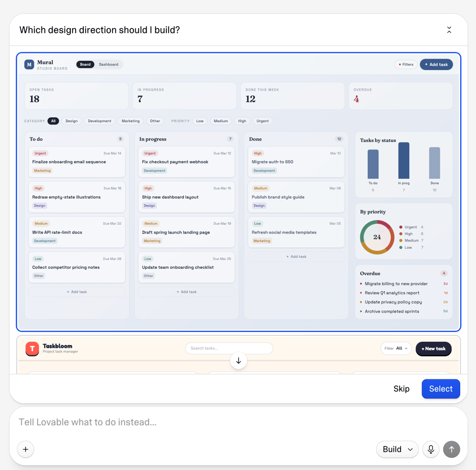Click the Urgent red legend dot

tap(401, 227)
